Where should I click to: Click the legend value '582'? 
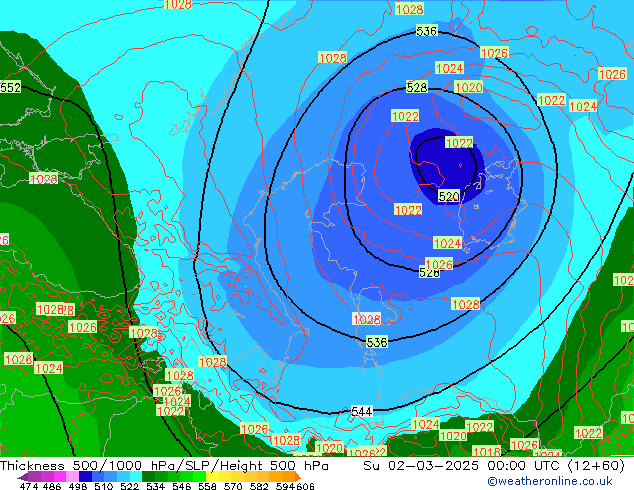pos(259,486)
